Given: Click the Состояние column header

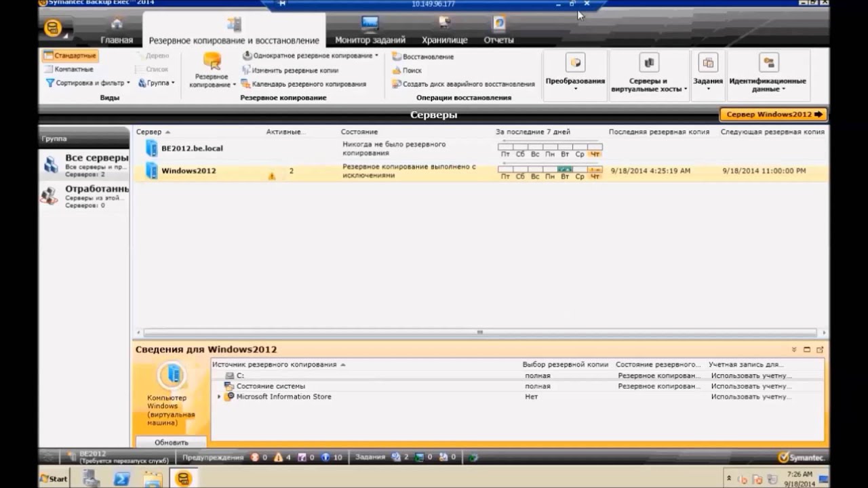Looking at the screenshot, I should click(359, 131).
